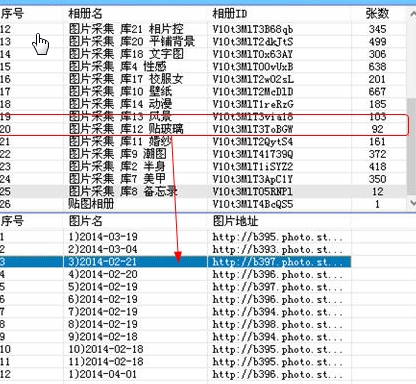Click the album list scroll up arrow
Screen dimensions: 416x384
point(412,14)
